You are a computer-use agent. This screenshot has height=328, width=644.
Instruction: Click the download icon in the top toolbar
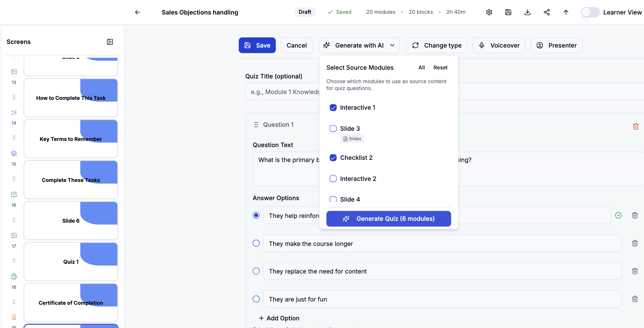coord(527,12)
